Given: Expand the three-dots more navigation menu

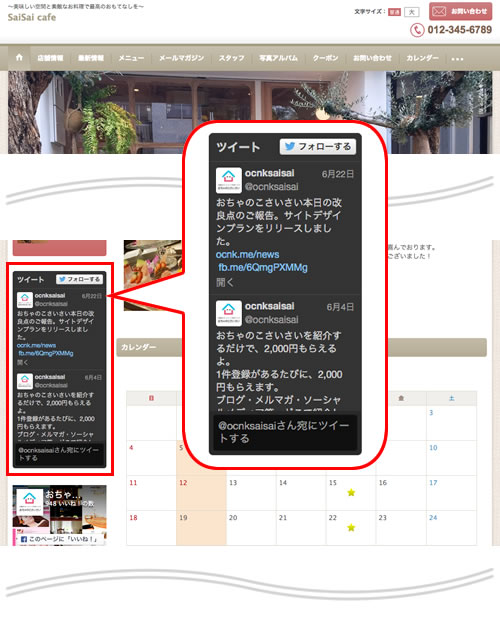Looking at the screenshot, I should pos(457,59).
